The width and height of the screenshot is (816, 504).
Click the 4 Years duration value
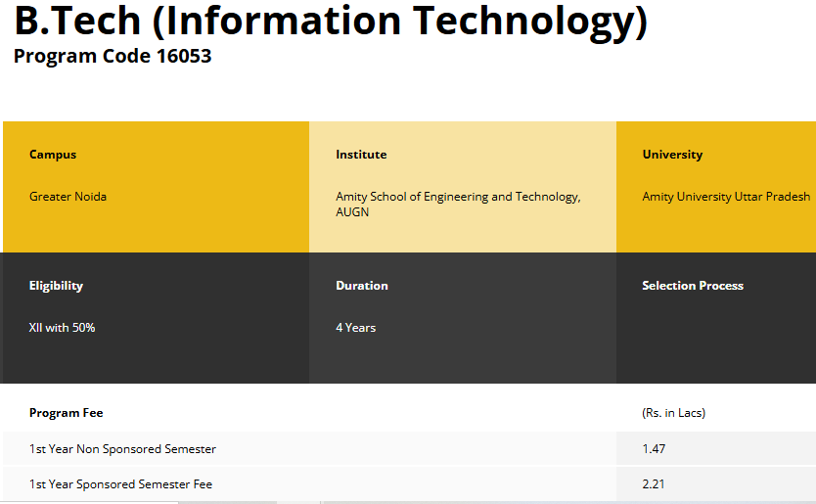(355, 328)
